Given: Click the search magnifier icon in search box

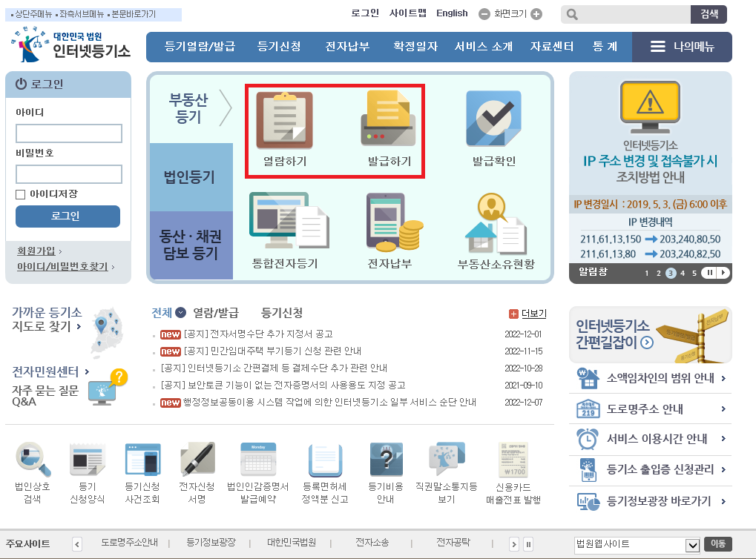Looking at the screenshot, I should (572, 15).
